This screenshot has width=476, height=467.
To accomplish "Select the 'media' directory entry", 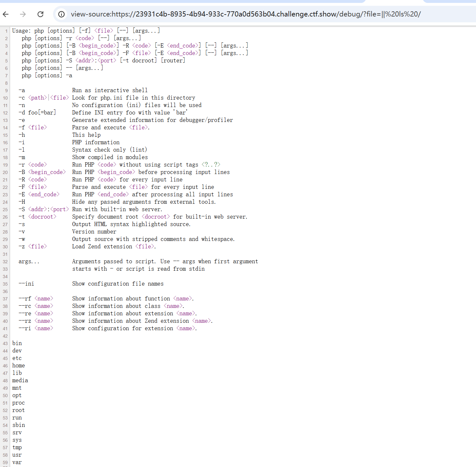I will tap(20, 380).
